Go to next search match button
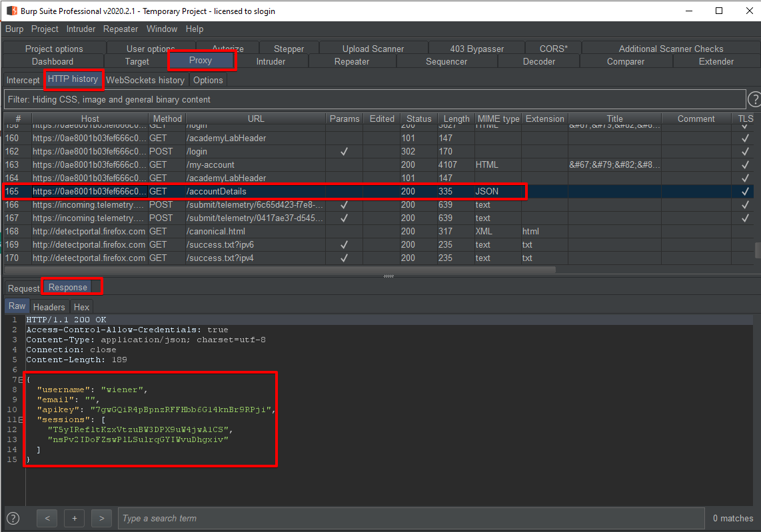The height and width of the screenshot is (532, 761). point(101,519)
